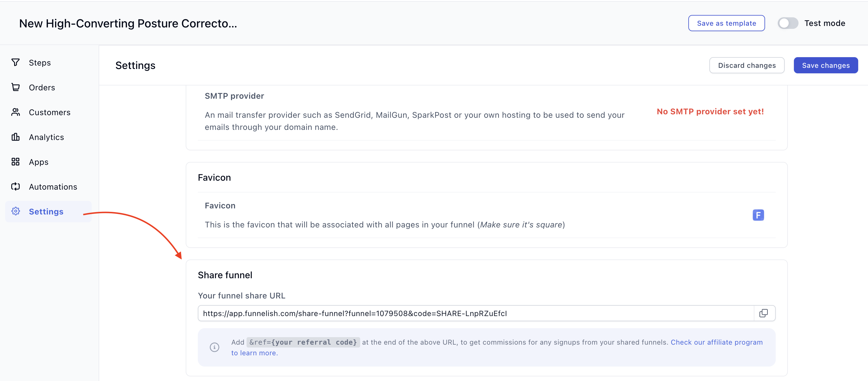Open the affiliate program link
This screenshot has height=381, width=868.
point(716,342)
